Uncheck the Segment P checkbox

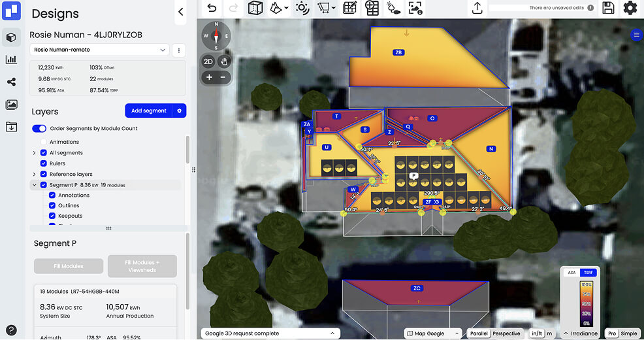(44, 185)
